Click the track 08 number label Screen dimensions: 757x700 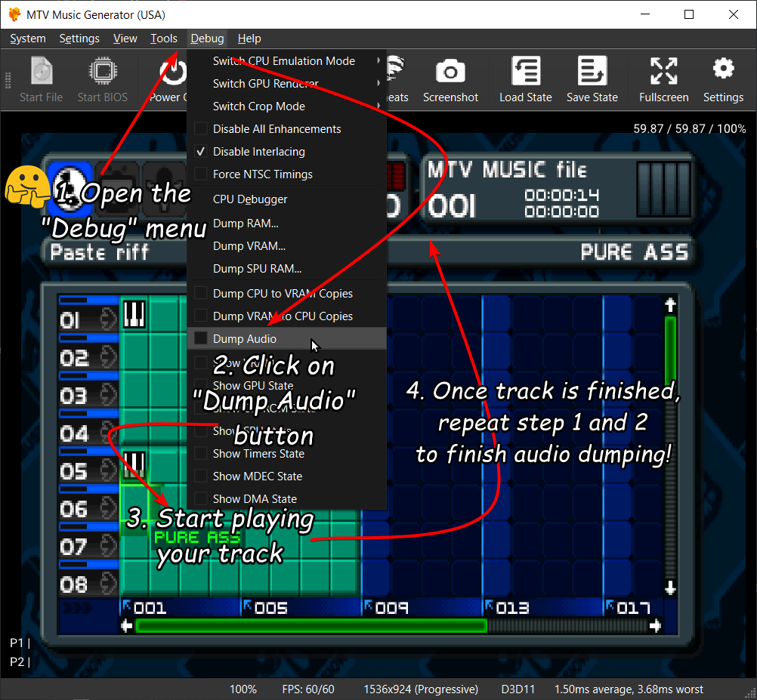tap(74, 585)
